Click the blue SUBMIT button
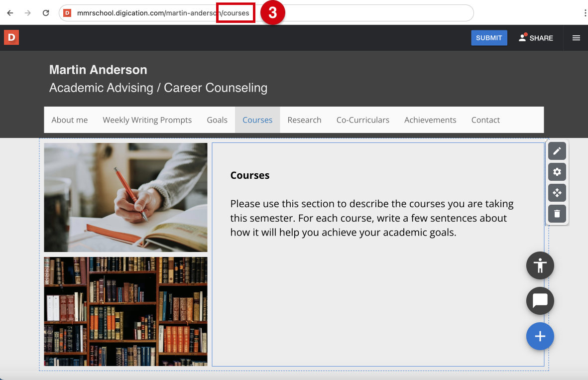The image size is (588, 380). [x=489, y=38]
